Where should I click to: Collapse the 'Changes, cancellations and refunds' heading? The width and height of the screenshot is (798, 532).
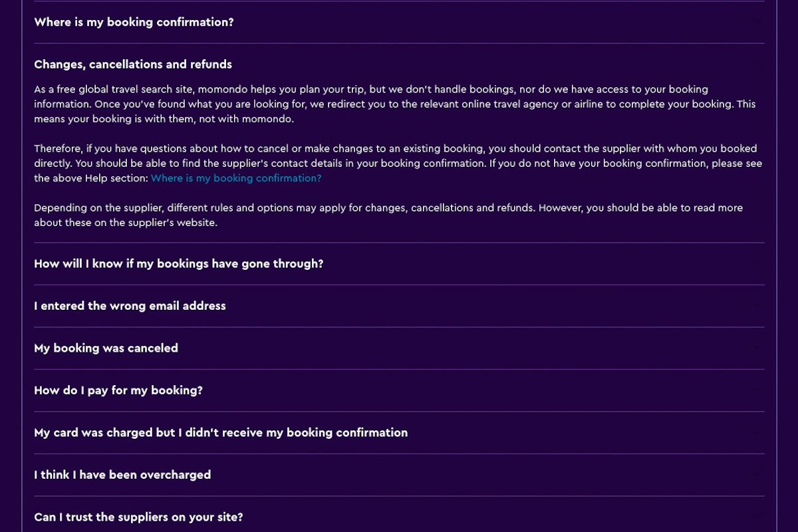click(133, 65)
